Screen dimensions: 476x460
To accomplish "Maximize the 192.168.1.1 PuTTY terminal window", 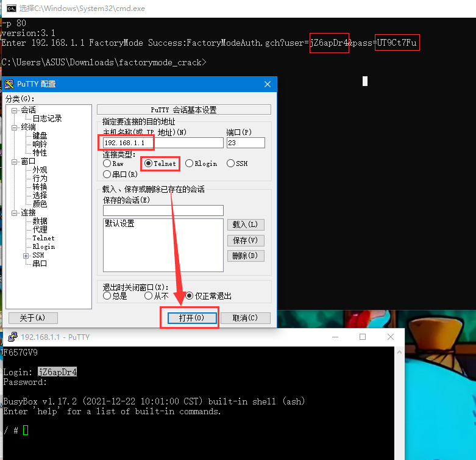I will pos(363,337).
